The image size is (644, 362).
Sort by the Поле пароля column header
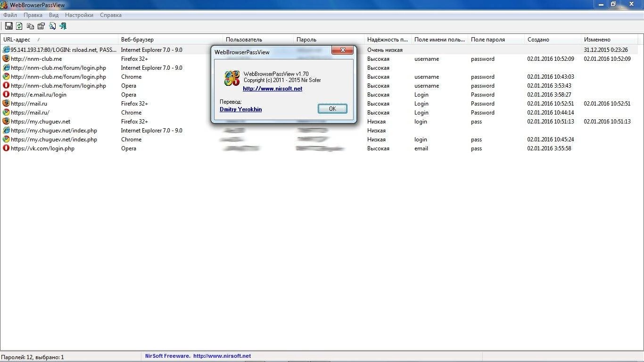tap(496, 40)
